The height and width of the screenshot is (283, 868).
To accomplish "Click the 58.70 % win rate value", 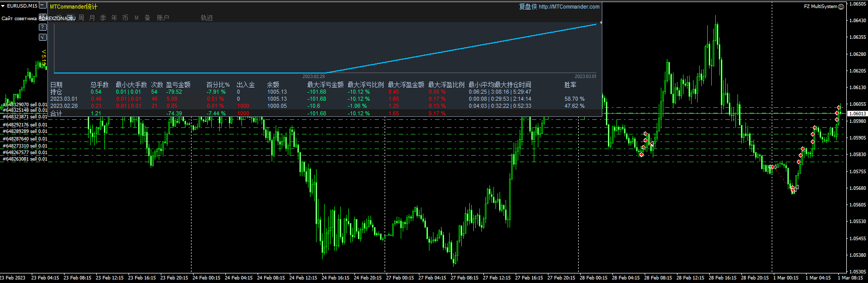I will click(x=575, y=99).
